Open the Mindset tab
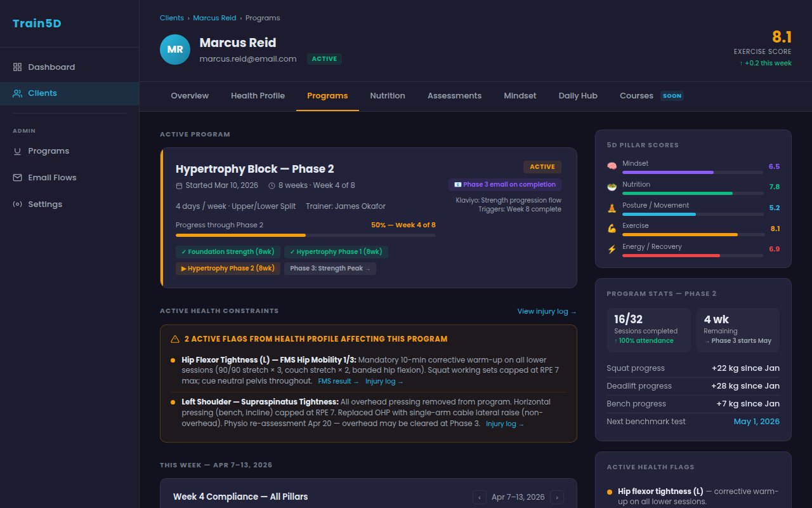Viewport: 812px width, 508px height. click(520, 96)
